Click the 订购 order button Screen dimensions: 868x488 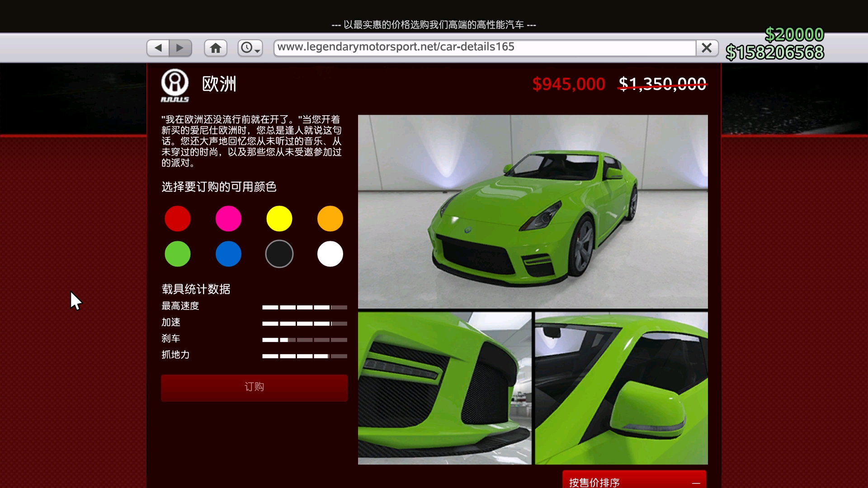(254, 387)
